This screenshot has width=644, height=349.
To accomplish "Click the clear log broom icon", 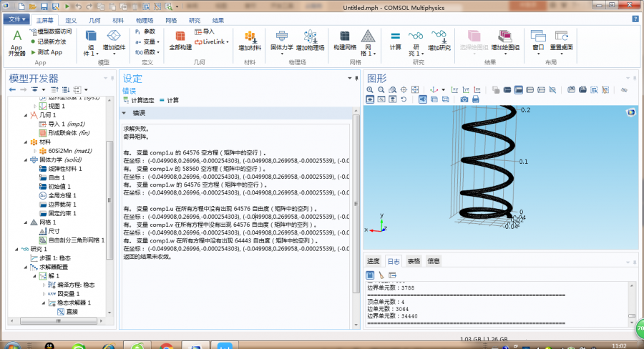I will (x=381, y=275).
